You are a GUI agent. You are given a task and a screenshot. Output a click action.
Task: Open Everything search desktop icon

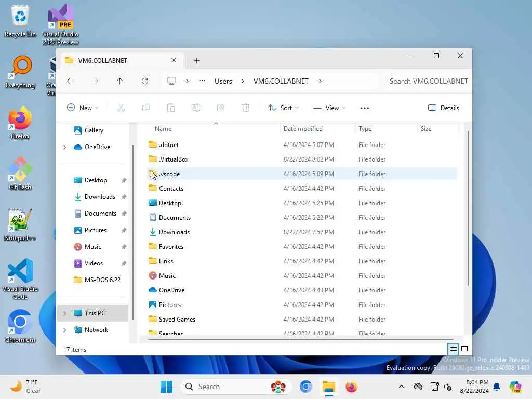click(x=20, y=72)
